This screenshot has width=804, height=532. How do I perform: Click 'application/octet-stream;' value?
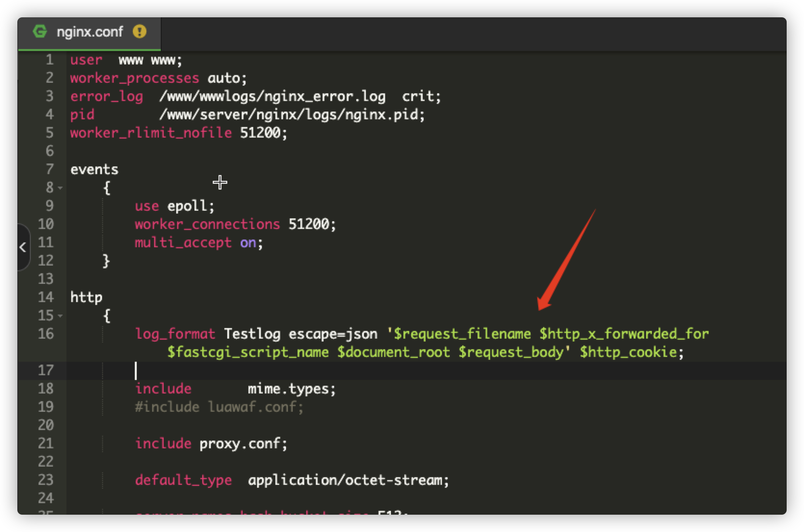(349, 480)
